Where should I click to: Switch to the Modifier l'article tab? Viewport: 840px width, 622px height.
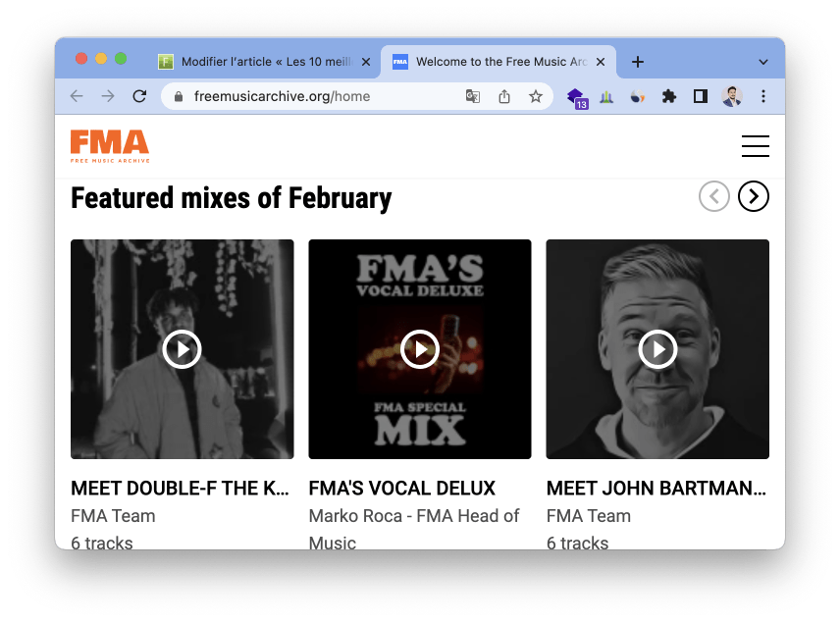[x=265, y=62]
